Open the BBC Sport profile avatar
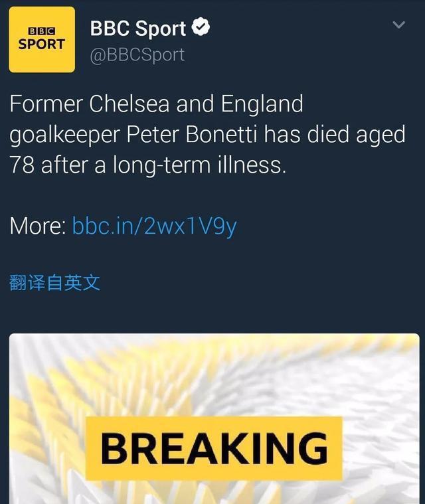 pos(42,40)
